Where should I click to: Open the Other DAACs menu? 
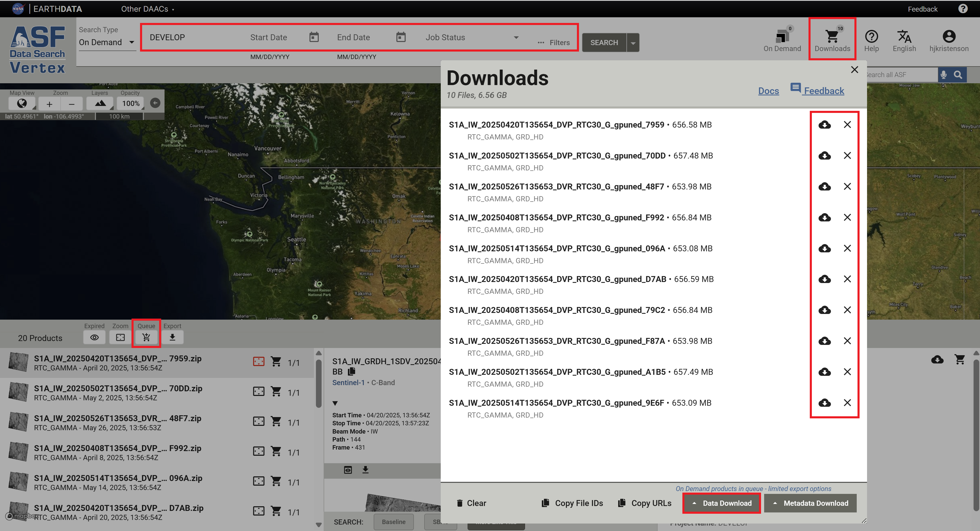[x=147, y=9]
